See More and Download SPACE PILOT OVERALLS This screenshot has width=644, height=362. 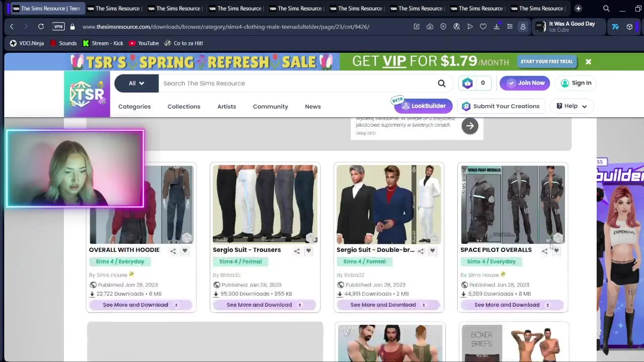pos(512,305)
